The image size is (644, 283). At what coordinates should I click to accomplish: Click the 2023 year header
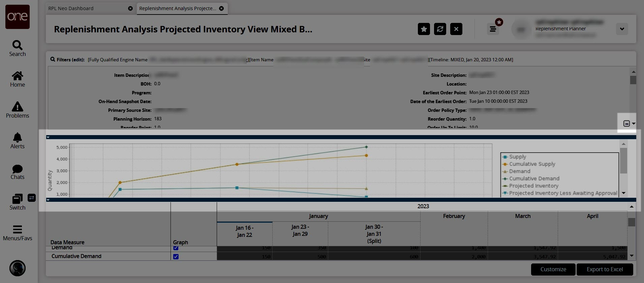[x=423, y=206]
